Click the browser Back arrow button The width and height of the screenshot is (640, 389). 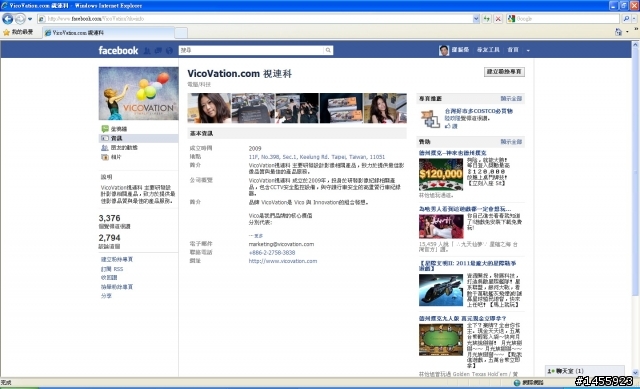[7, 19]
